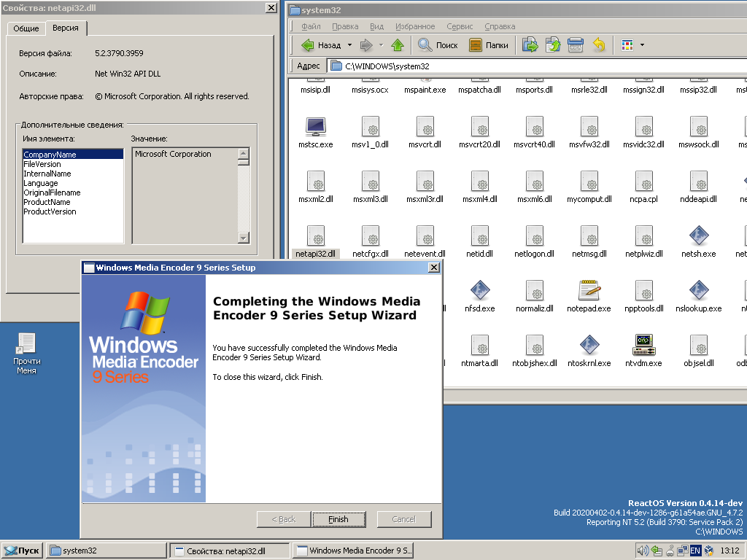The image size is (747, 560).
Task: Open the Вид menu
Action: click(377, 26)
